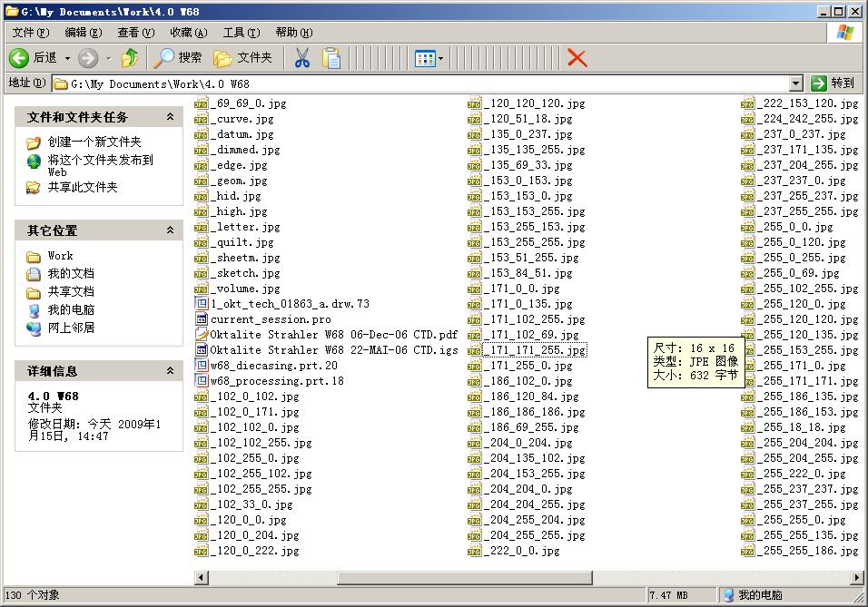Click 共享此文件夹 link

tap(83, 187)
